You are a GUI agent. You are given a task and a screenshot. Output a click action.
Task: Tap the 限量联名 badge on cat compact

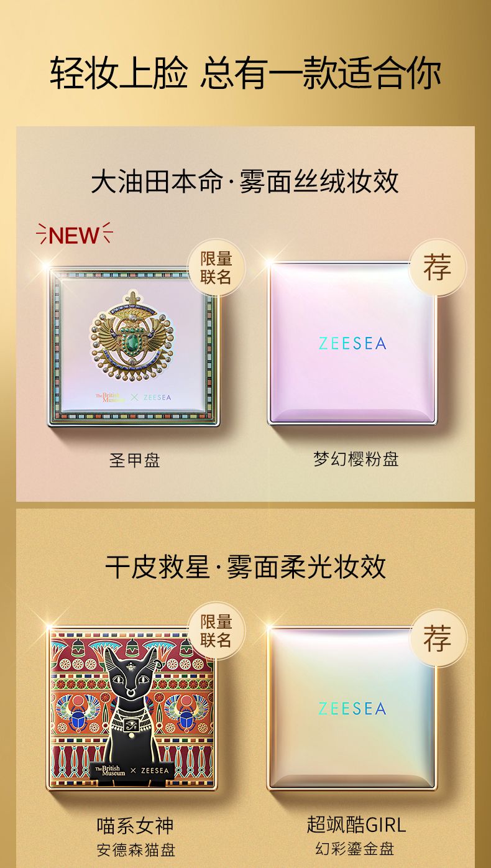(x=216, y=630)
